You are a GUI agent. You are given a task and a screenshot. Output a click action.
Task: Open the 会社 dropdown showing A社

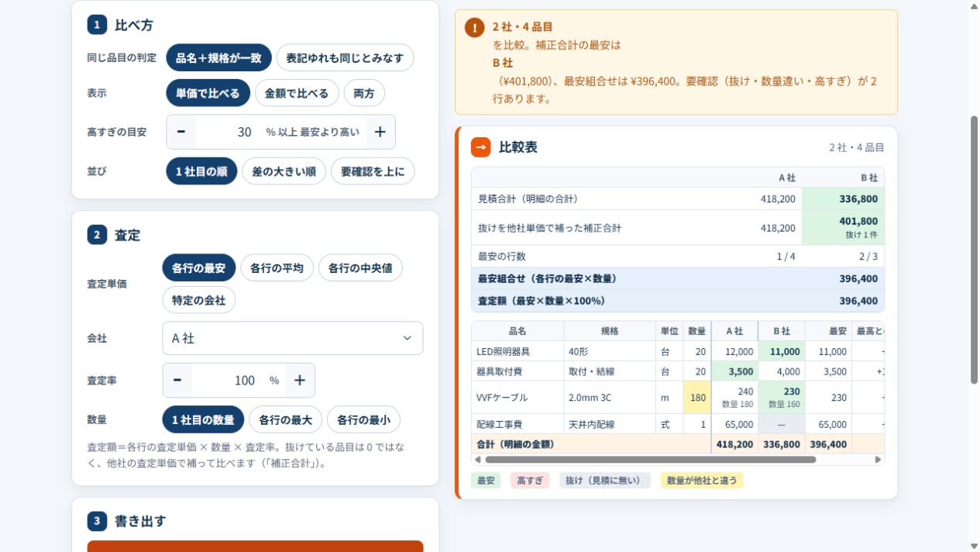coord(293,338)
